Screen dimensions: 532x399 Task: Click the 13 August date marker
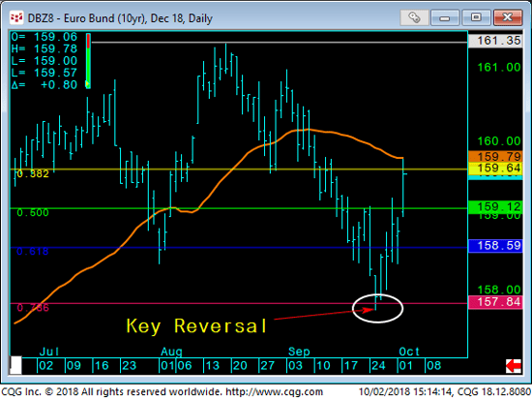(x=212, y=366)
